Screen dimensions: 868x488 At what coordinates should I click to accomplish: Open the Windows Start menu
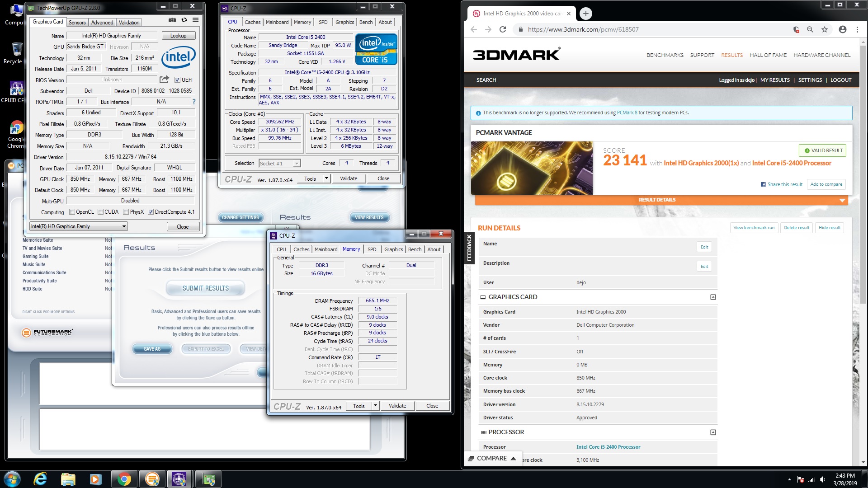click(x=12, y=479)
